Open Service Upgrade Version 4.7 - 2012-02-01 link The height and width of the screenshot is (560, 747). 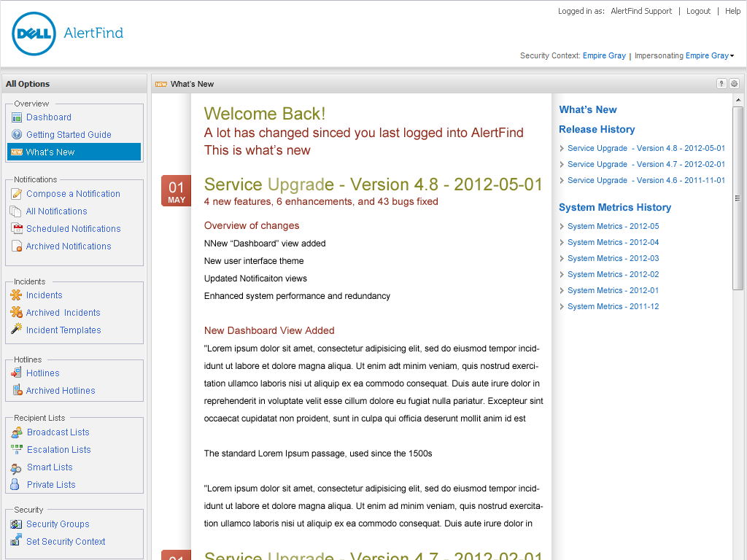coord(646,164)
